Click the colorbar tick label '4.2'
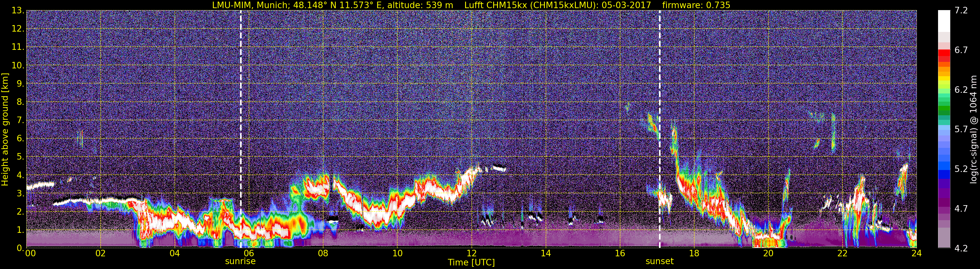Screen dimensions: 980x269 pos(961,248)
